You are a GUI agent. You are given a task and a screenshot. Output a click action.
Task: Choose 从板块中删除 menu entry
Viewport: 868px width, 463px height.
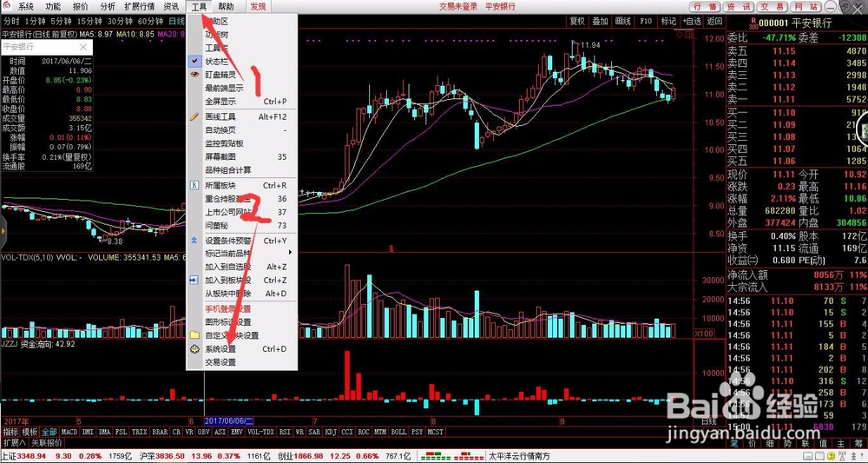click(x=242, y=294)
